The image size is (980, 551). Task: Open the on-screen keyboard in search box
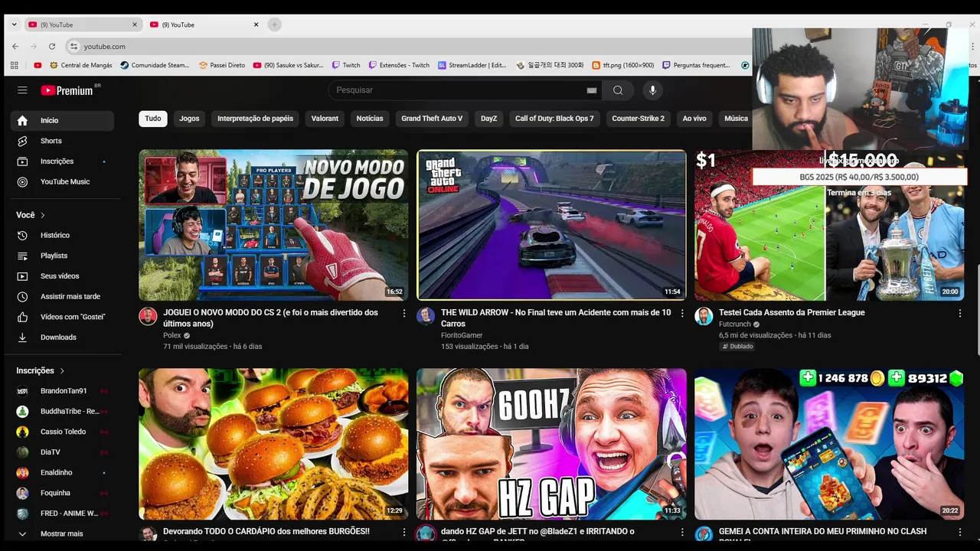tap(591, 90)
